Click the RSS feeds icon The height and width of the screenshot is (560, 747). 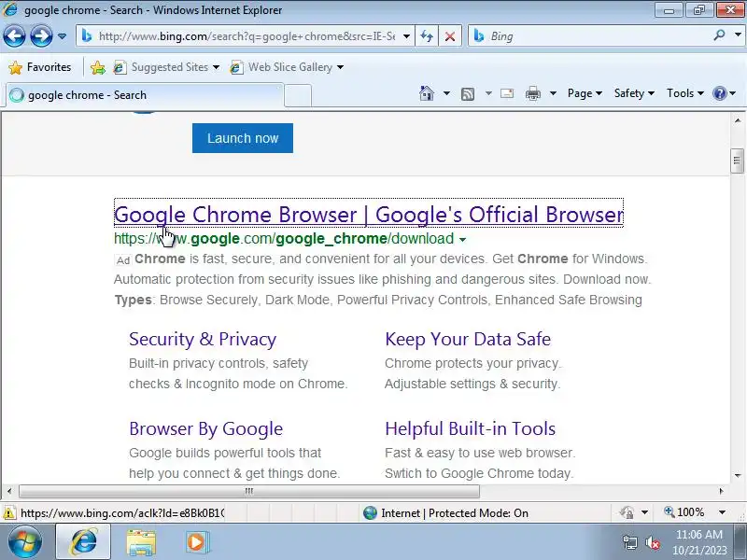point(468,94)
